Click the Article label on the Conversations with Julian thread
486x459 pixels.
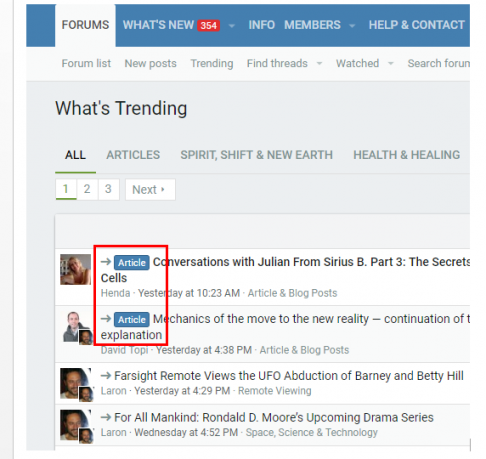click(x=132, y=263)
